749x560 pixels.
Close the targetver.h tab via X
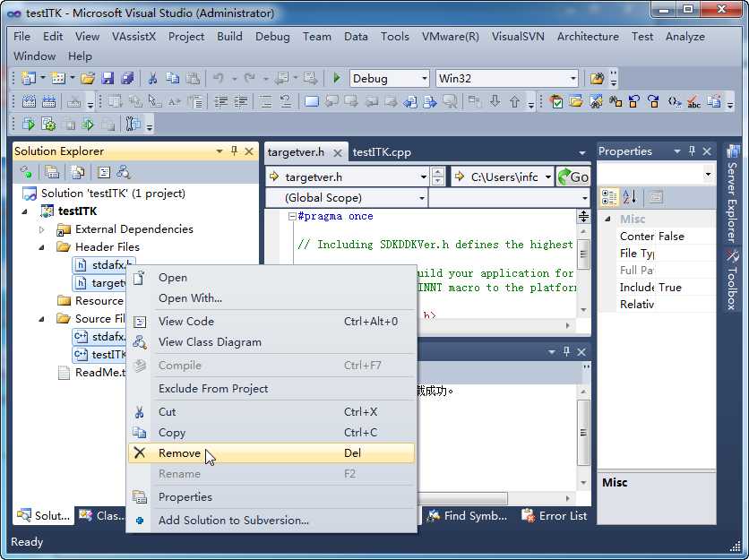(337, 152)
